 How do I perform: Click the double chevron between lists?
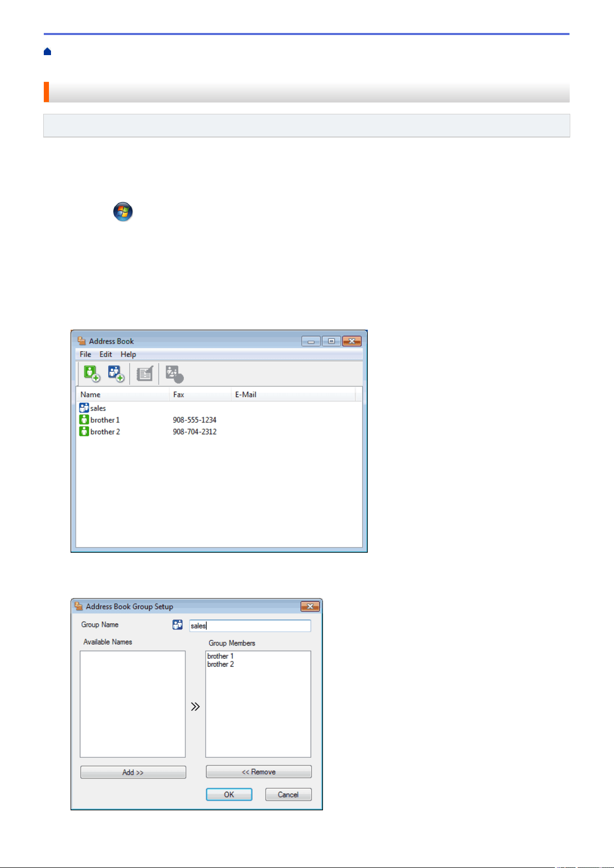195,707
